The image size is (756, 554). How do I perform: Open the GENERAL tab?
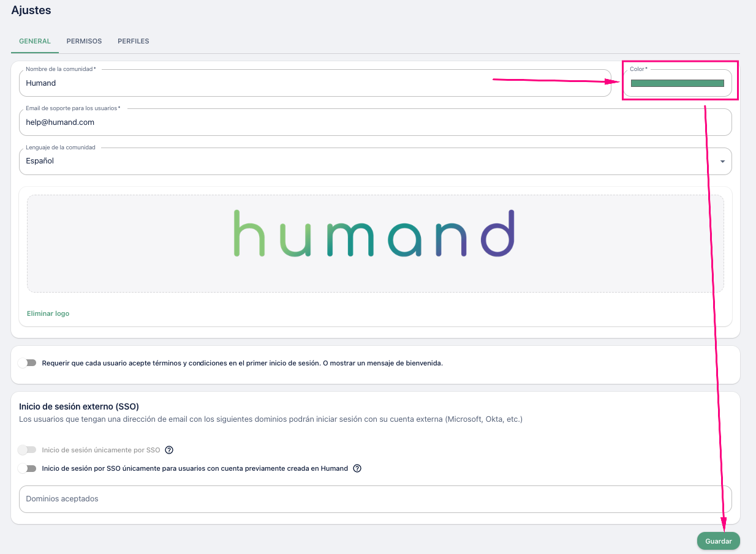pyautogui.click(x=35, y=41)
